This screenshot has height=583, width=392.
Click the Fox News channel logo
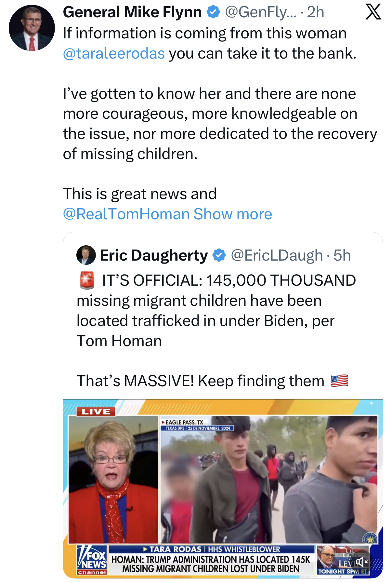92,560
